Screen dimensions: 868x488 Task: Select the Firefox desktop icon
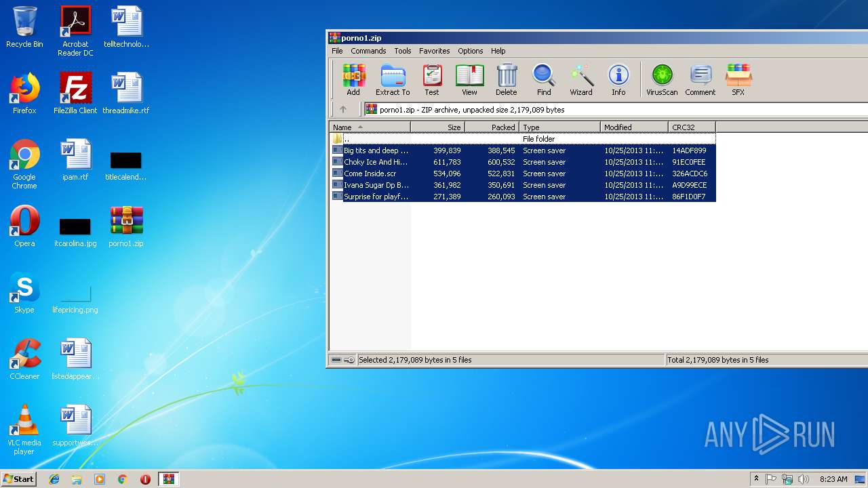pyautogui.click(x=24, y=94)
